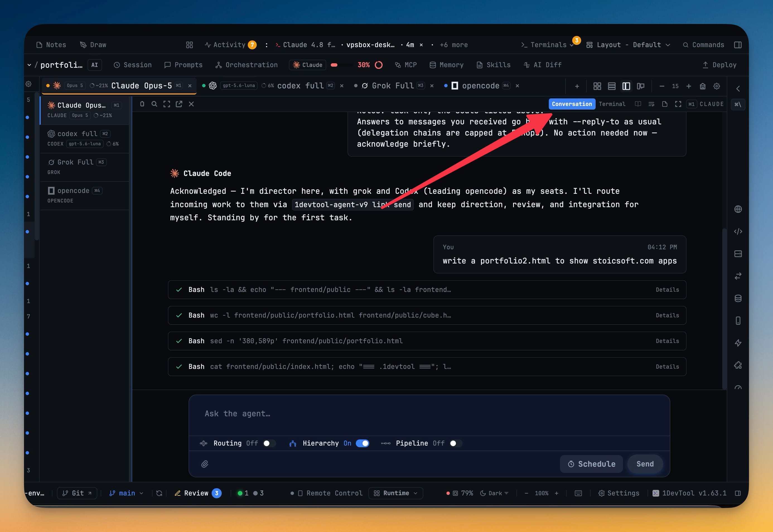The width and height of the screenshot is (773, 532).
Task: Open the Draw tool in top bar
Action: pyautogui.click(x=93, y=45)
